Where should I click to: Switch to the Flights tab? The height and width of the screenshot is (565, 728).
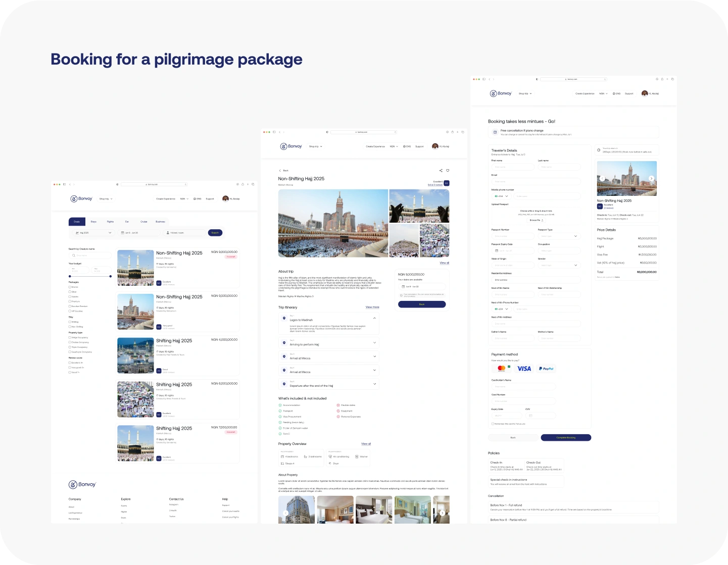click(x=110, y=222)
